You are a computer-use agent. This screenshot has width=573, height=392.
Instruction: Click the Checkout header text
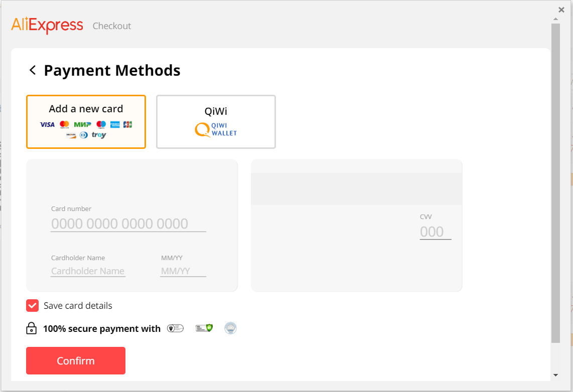pyautogui.click(x=112, y=26)
